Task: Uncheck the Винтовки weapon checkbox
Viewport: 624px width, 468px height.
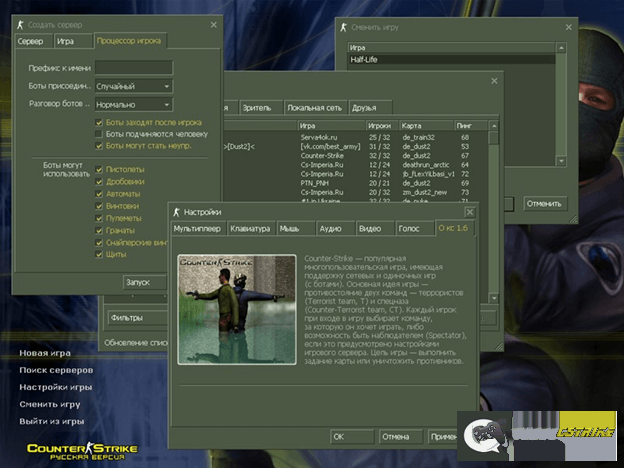Action: pyautogui.click(x=99, y=206)
